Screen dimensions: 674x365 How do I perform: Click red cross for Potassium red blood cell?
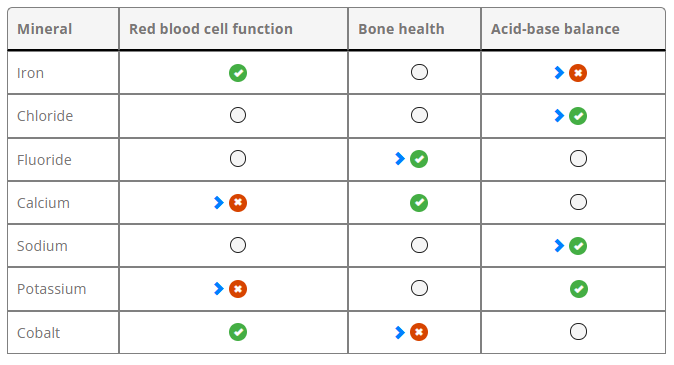[238, 288]
